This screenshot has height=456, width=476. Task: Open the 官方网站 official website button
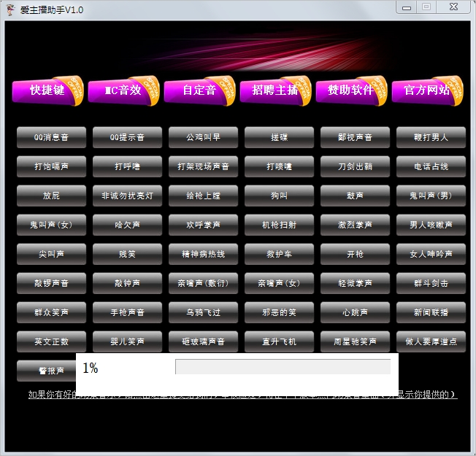pos(426,91)
